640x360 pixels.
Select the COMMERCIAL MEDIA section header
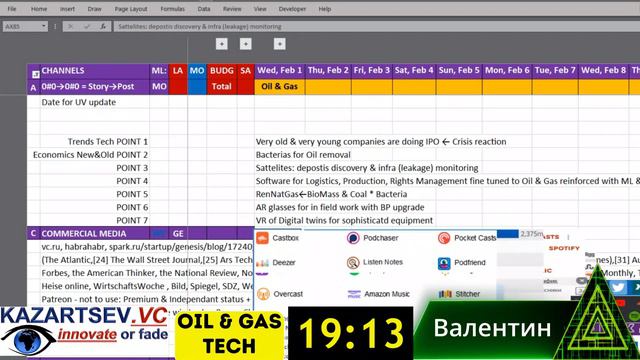click(x=95, y=233)
